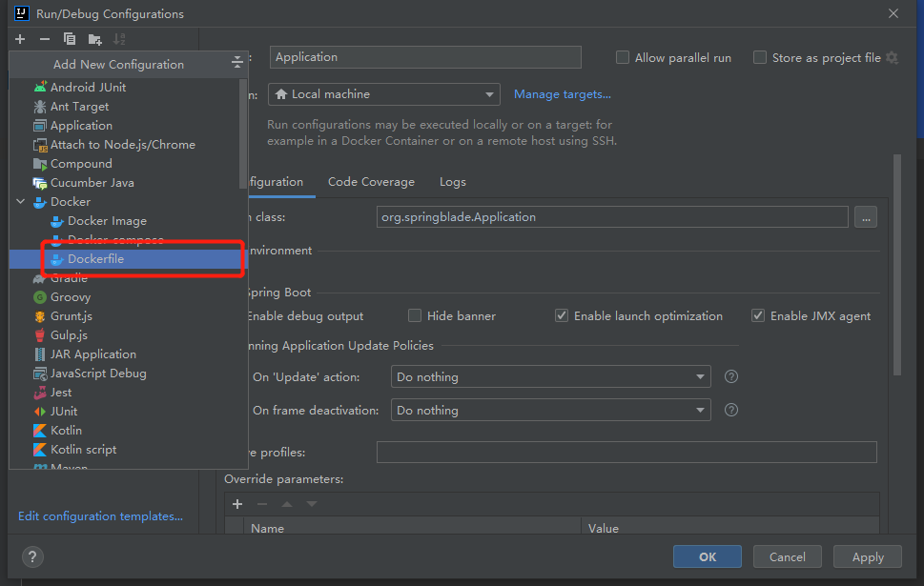
Task: Create new folder icon in toolbar
Action: coord(94,39)
